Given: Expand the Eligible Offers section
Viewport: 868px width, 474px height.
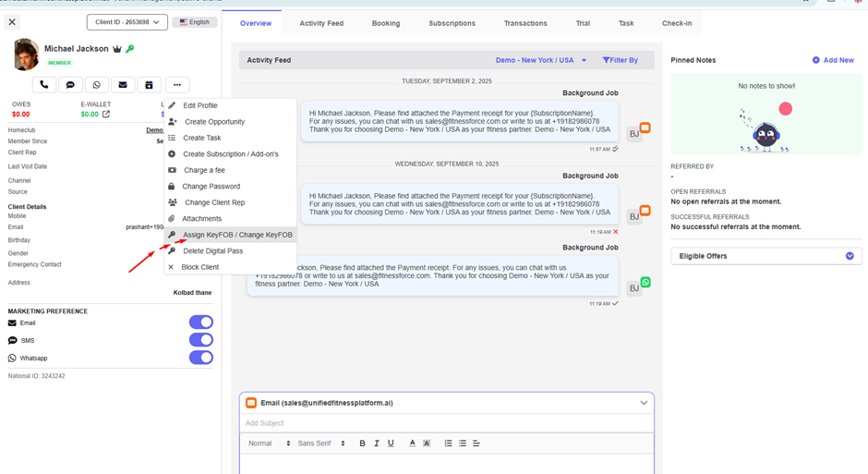Looking at the screenshot, I should pos(766,256).
